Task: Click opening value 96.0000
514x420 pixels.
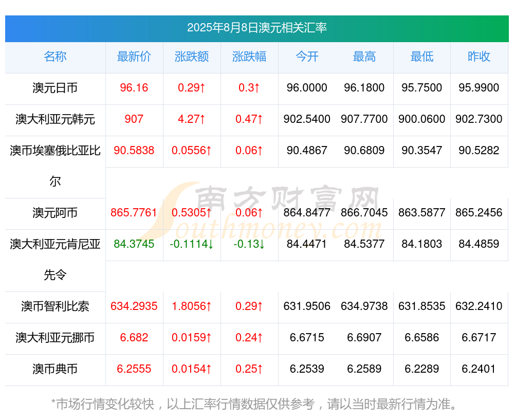Action: (x=307, y=87)
